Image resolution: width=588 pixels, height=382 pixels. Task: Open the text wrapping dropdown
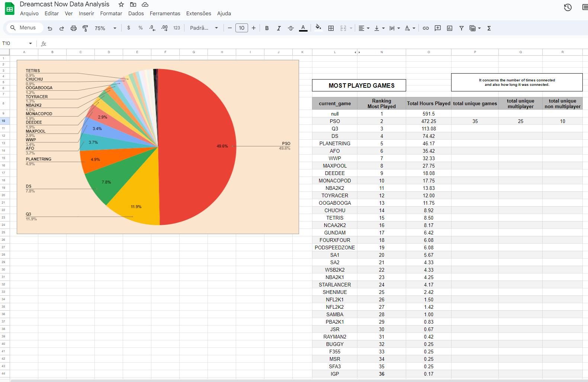[x=395, y=28]
